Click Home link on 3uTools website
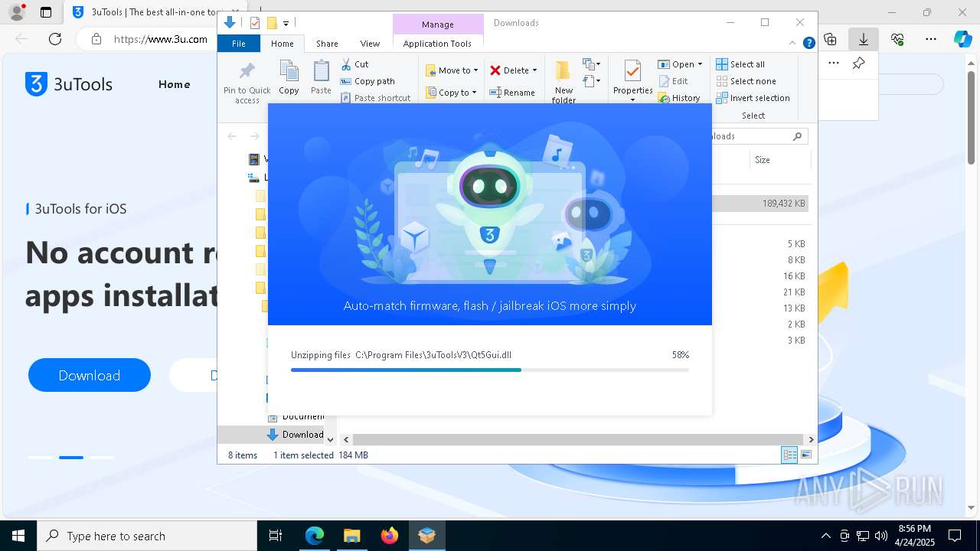980x551 pixels. [174, 84]
